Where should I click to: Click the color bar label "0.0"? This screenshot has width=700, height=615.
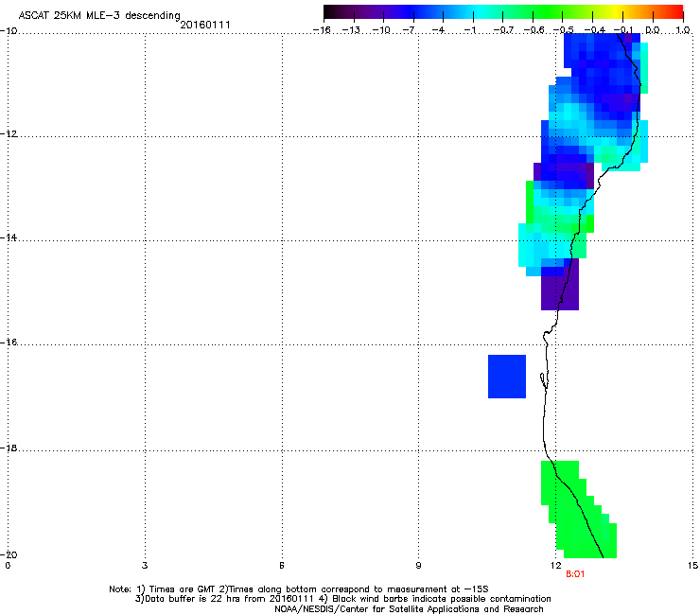(x=653, y=30)
